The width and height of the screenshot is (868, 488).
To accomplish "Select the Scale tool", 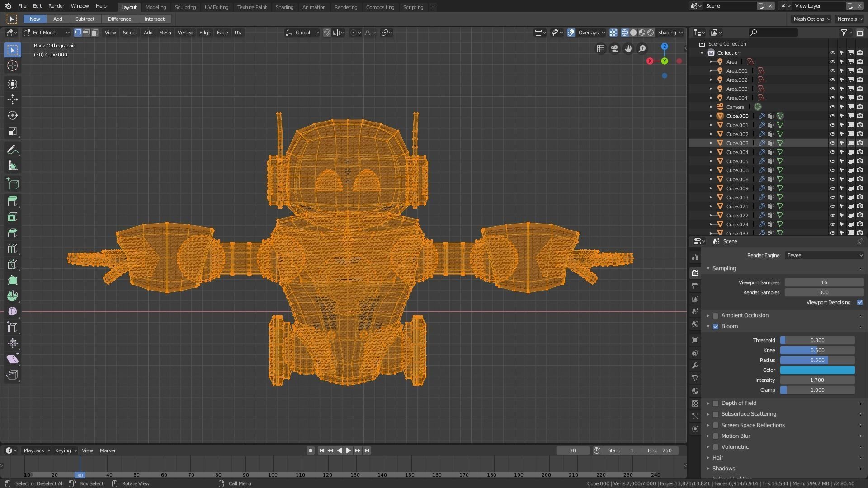I will coord(13,131).
